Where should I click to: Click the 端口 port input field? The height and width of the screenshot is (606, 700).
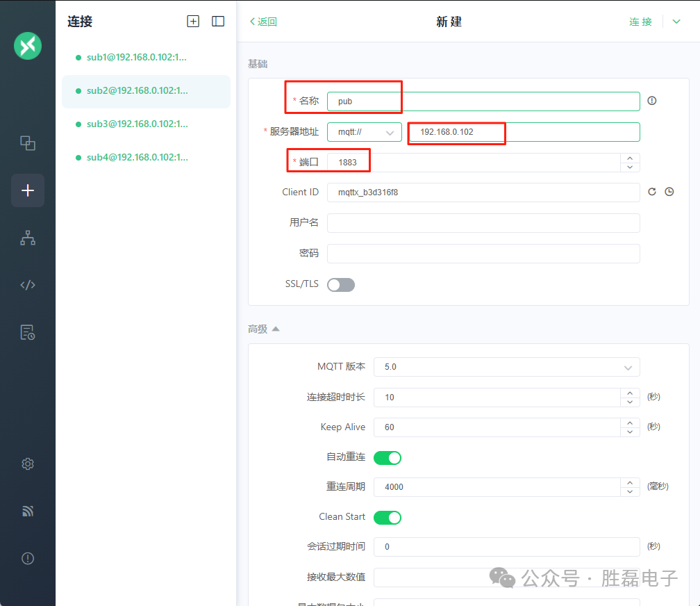click(474, 163)
